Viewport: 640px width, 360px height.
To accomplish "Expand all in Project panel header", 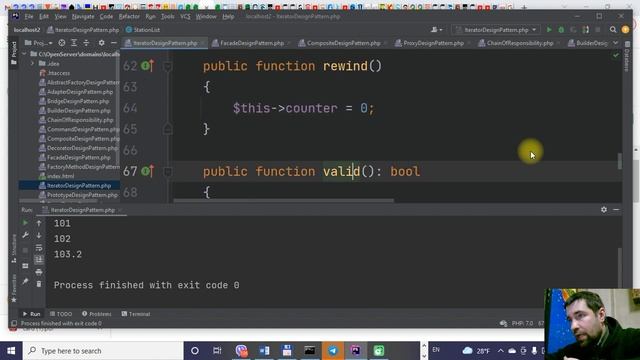I will pos(74,43).
